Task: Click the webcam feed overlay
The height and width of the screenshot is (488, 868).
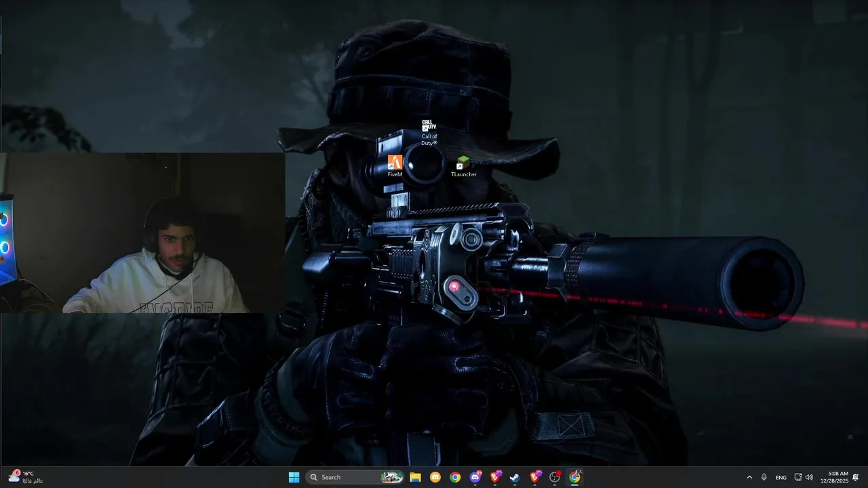Action: pos(142,233)
